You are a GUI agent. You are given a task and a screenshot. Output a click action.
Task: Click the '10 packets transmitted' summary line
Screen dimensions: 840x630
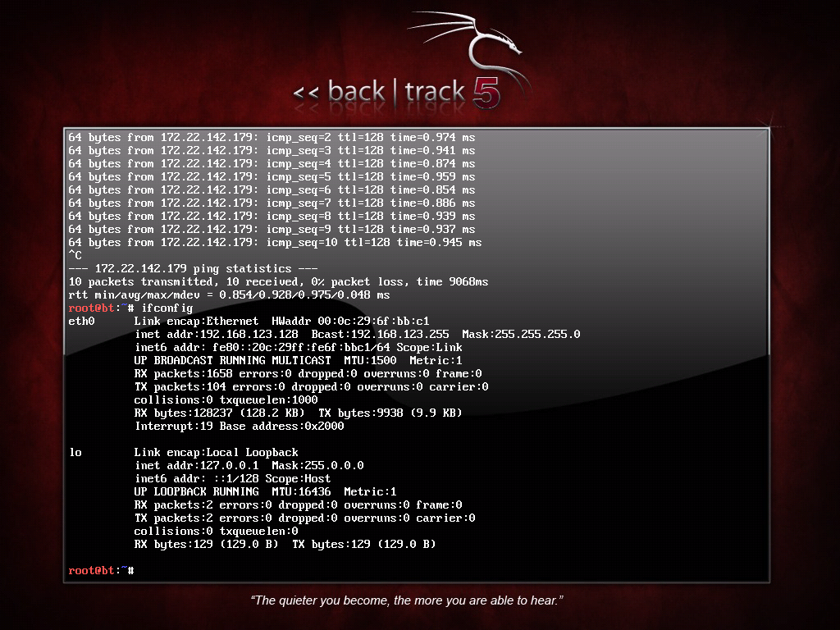[x=278, y=282]
